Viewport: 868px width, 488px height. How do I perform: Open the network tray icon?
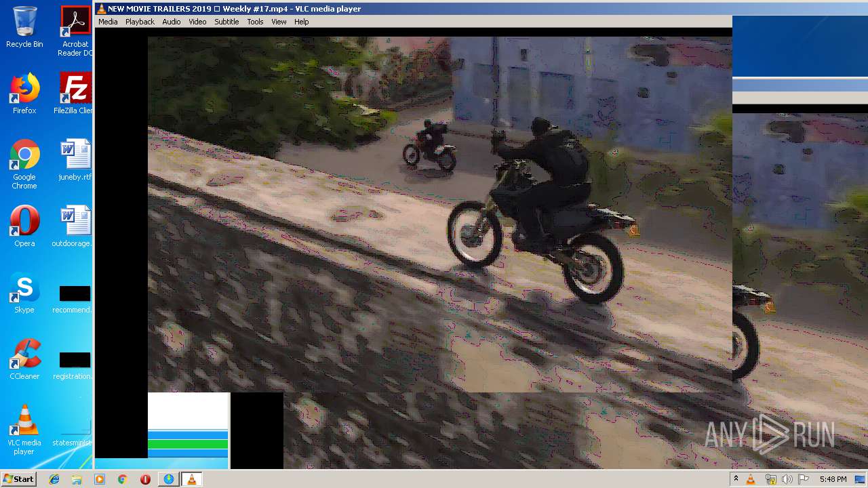click(770, 479)
